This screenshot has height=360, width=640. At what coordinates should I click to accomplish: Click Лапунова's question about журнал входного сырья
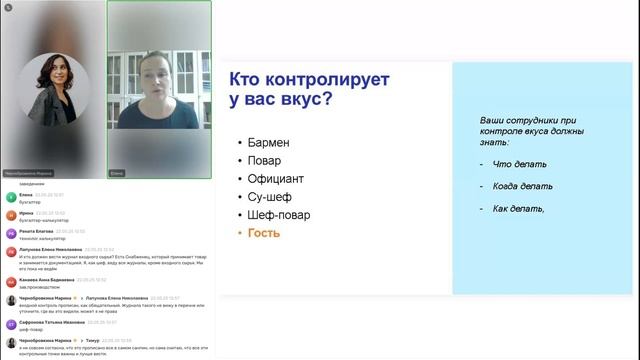coord(113,263)
